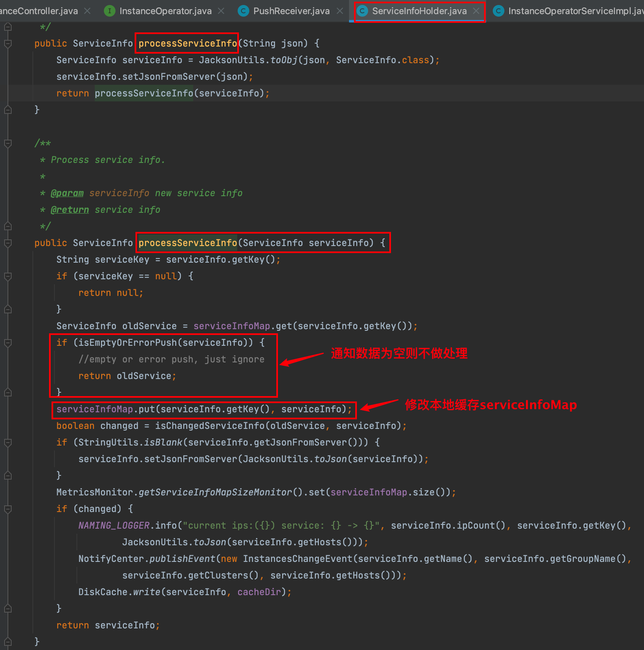
Task: Click '* Process service info.' Javadoc line
Action: [x=103, y=160]
